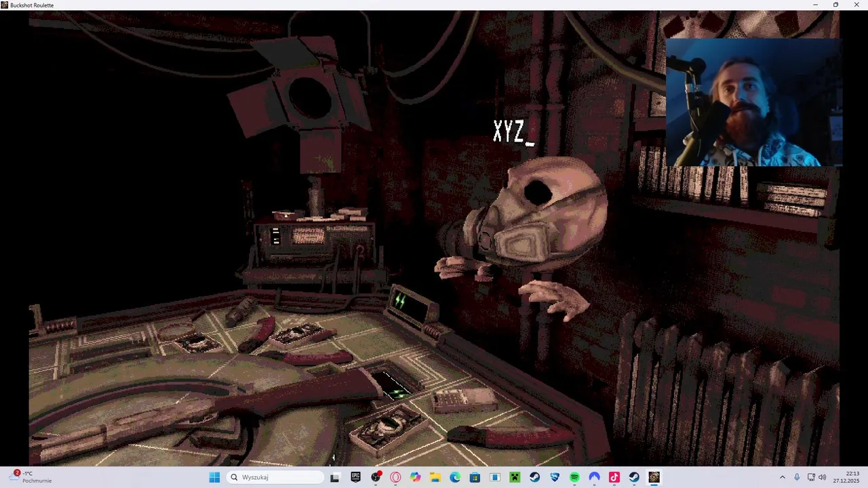868x488 pixels.
Task: Click the Buckshot Roulette title bar icon
Action: pos(5,5)
